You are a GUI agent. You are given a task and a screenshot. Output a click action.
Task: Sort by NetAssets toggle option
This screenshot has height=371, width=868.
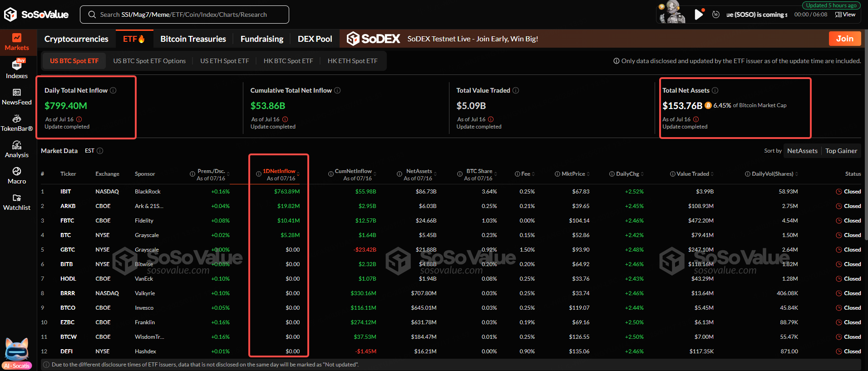pyautogui.click(x=802, y=151)
